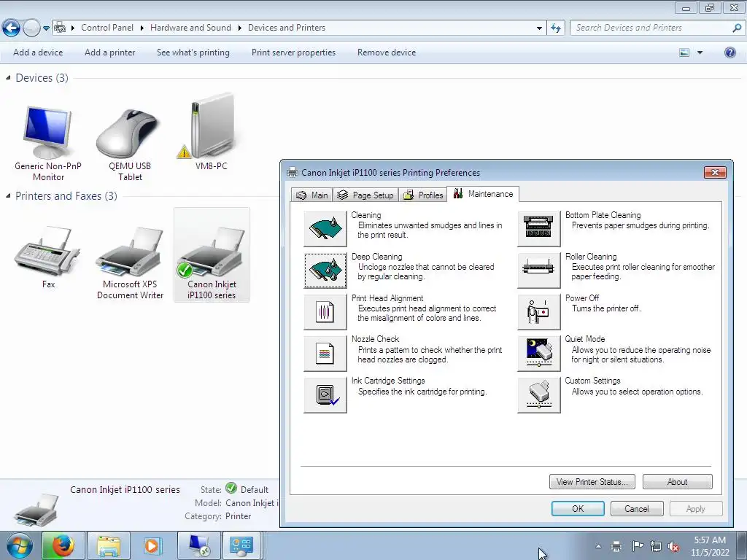The image size is (747, 560).
Task: Close the Printing Preferences dialog
Action: pyautogui.click(x=715, y=172)
